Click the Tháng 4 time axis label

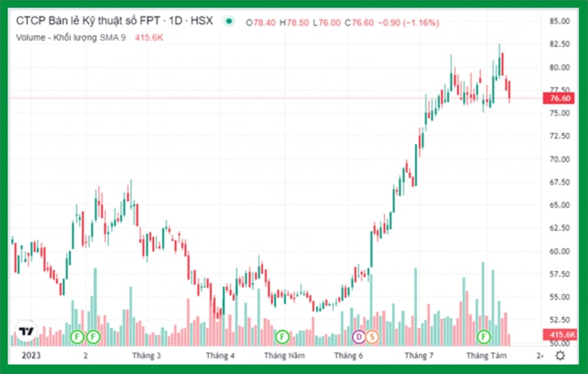pos(220,355)
